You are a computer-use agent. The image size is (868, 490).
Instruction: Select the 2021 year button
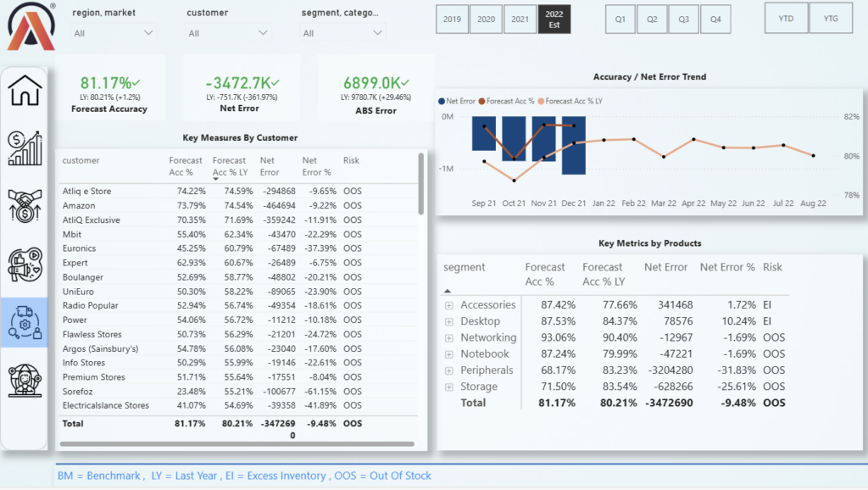(520, 19)
